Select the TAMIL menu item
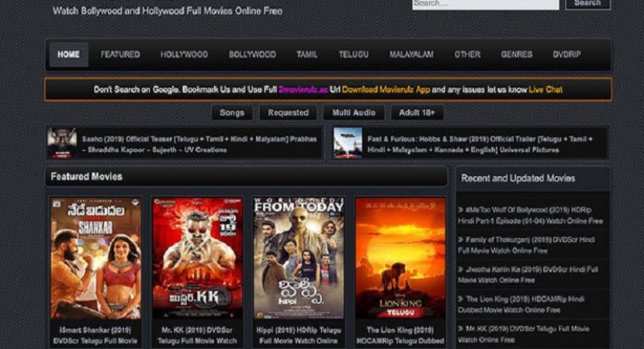Viewport: 644px width, 349px height. click(306, 54)
